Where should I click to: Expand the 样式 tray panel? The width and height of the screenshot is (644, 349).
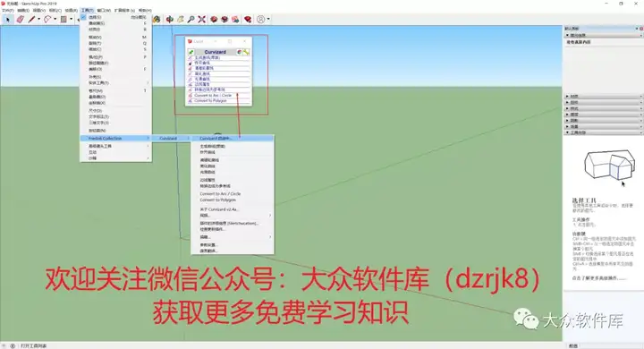coord(604,108)
